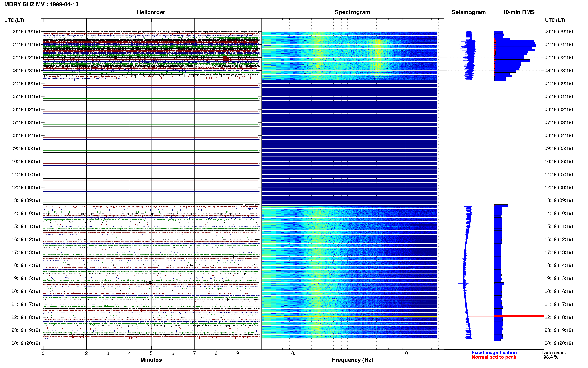This screenshot has width=588, height=368.
Task: Click helicorder time label '16:19 (12:19)'
Action: click(x=26, y=239)
